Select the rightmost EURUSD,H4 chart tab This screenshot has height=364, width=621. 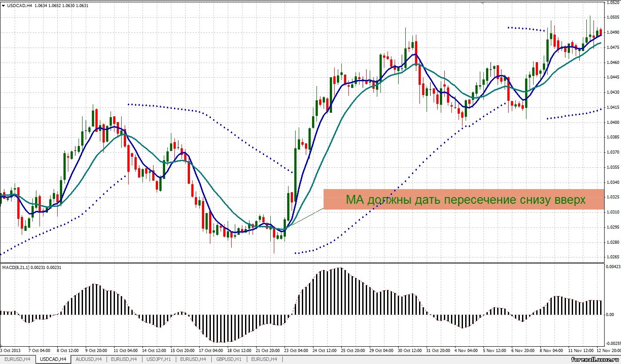pos(264,359)
